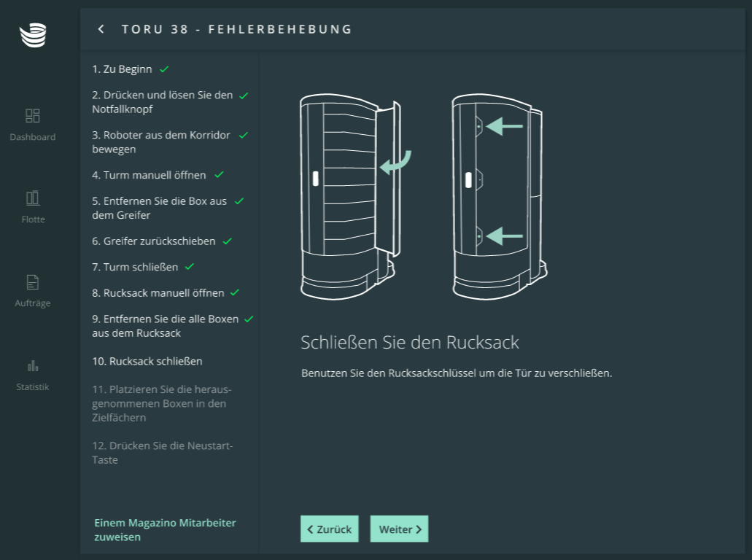The width and height of the screenshot is (752, 560).
Task: Jump to step 12 Neustart-Taste
Action: (162, 453)
